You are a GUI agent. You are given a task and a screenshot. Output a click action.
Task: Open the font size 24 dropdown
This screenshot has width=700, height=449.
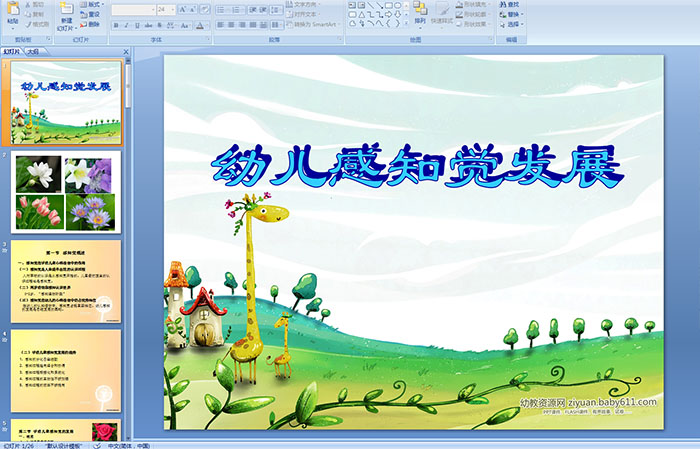[x=172, y=9]
